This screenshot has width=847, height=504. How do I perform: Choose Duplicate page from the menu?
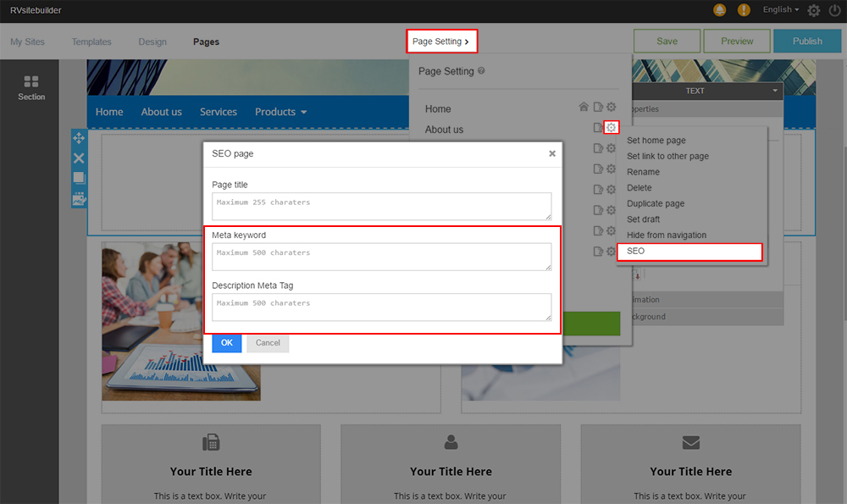[656, 203]
